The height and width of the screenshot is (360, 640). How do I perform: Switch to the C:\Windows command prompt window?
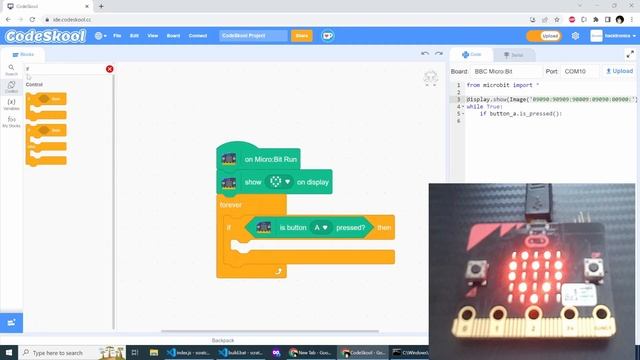pyautogui.click(x=409, y=352)
